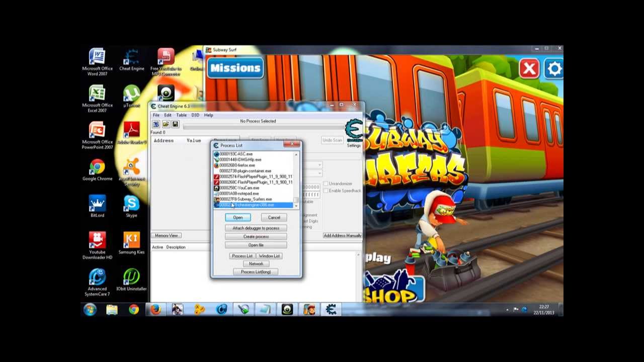Click Cancel in the Process List dialog
Viewport: 644px width, 362px height.
click(x=274, y=217)
